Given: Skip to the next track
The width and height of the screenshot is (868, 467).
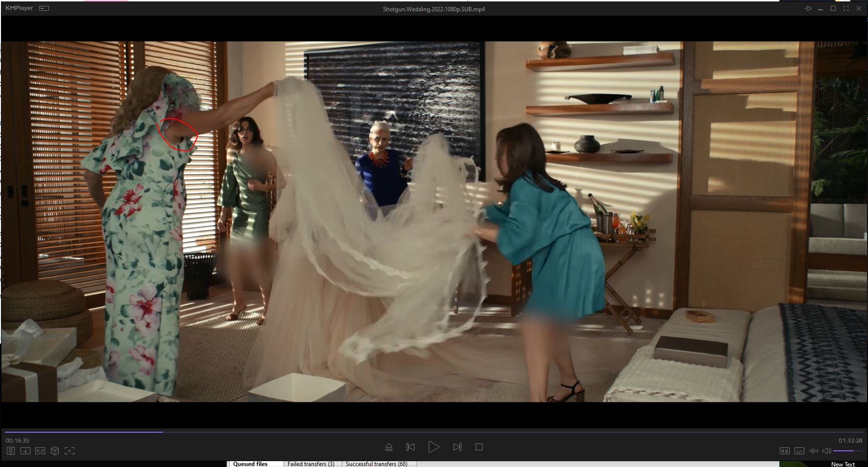Looking at the screenshot, I should 457,447.
